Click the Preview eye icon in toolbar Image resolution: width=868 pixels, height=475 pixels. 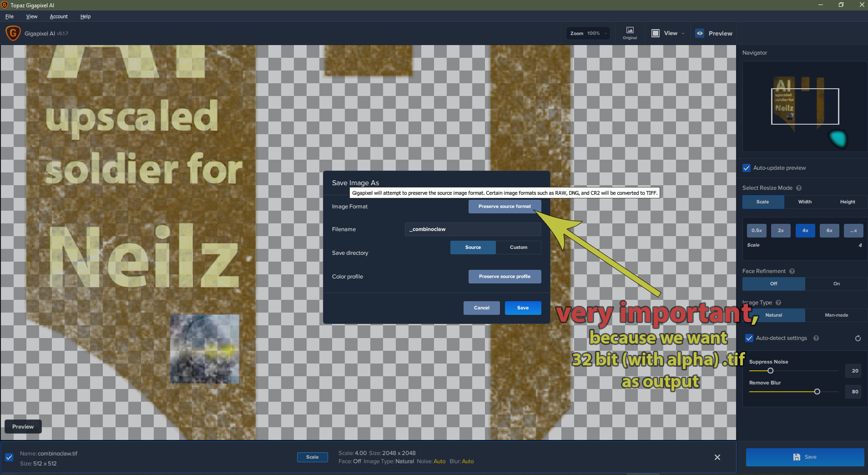pyautogui.click(x=700, y=33)
